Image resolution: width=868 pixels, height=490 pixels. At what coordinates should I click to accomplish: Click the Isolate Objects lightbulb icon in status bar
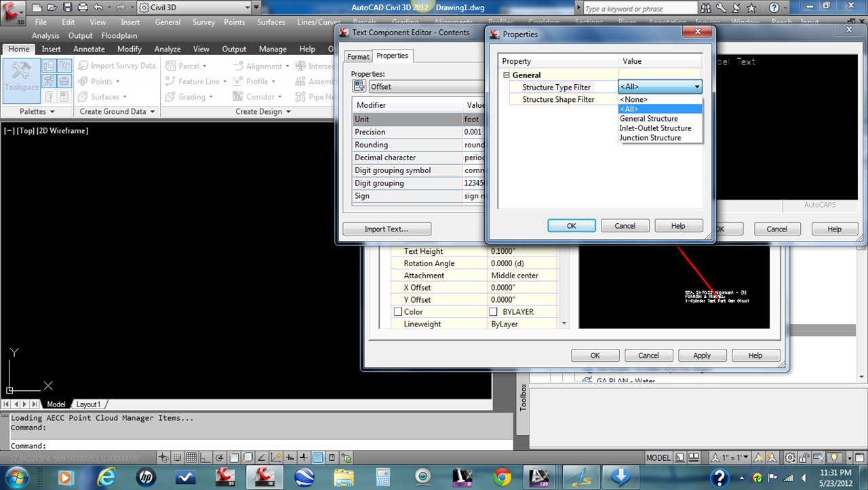[835, 458]
